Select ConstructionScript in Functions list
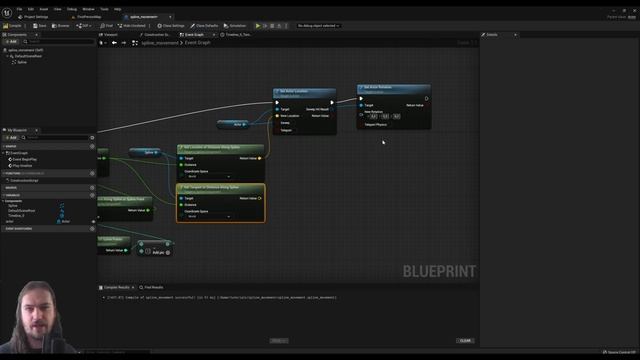 point(24,180)
